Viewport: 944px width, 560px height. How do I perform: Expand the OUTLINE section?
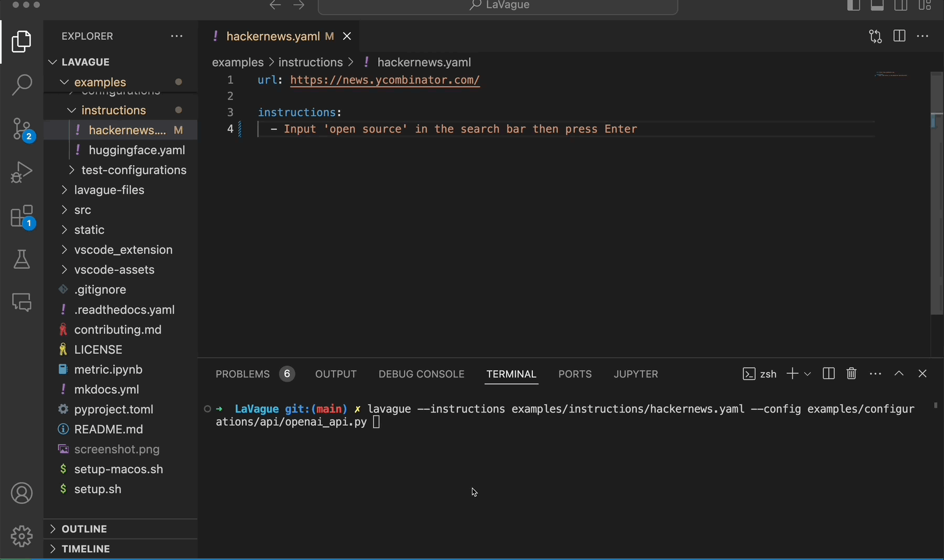[x=121, y=529]
